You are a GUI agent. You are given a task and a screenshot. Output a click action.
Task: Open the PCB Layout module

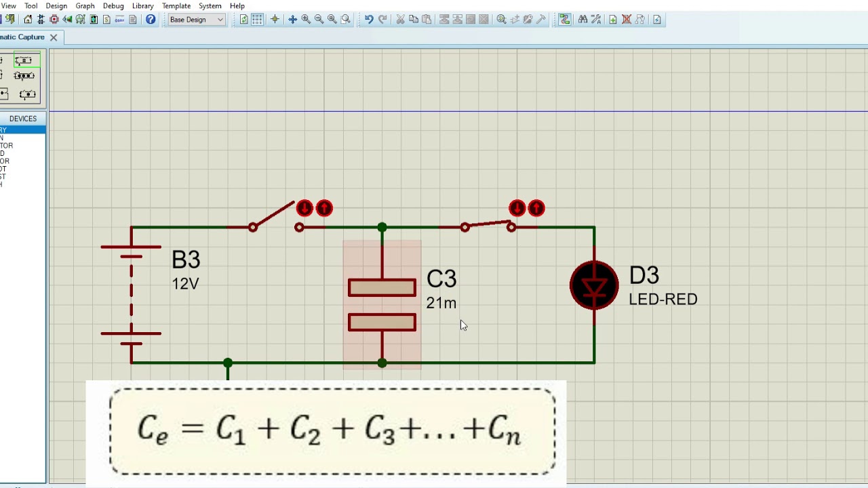pos(54,20)
